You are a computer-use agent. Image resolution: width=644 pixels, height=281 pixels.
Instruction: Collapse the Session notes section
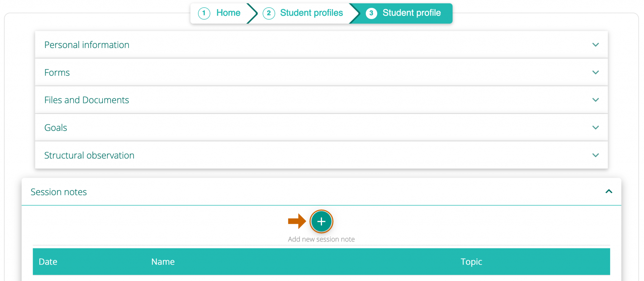coord(609,192)
